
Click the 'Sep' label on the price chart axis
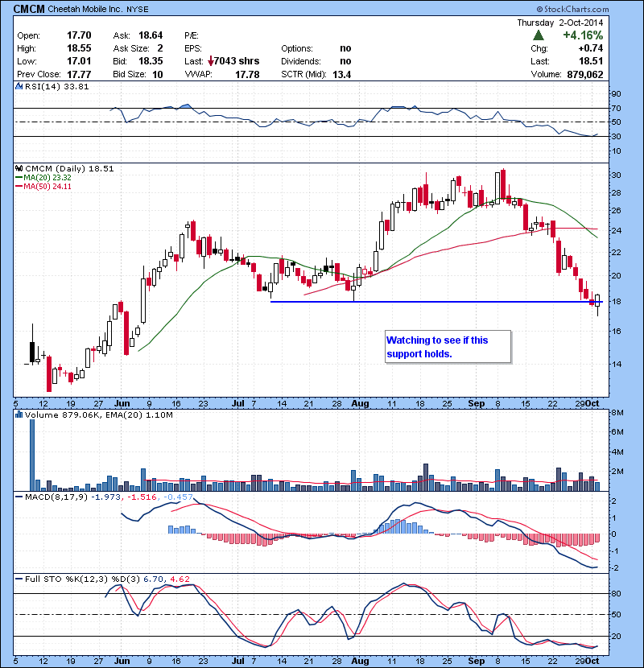pyautogui.click(x=476, y=403)
